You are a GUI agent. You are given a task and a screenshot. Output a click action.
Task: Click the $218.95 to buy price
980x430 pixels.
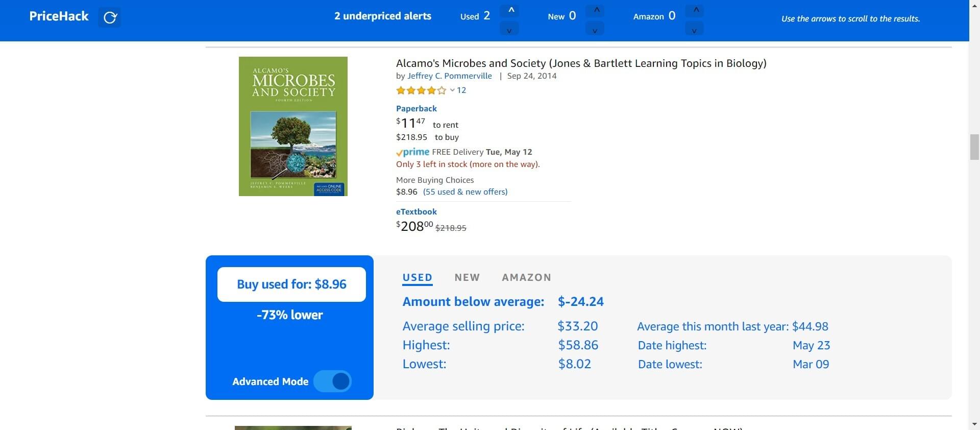pyautogui.click(x=411, y=137)
